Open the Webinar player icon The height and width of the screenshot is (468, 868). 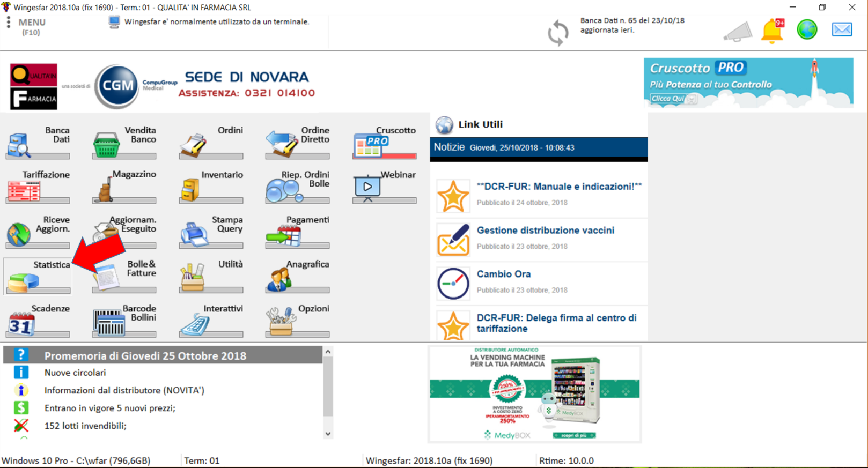click(367, 187)
